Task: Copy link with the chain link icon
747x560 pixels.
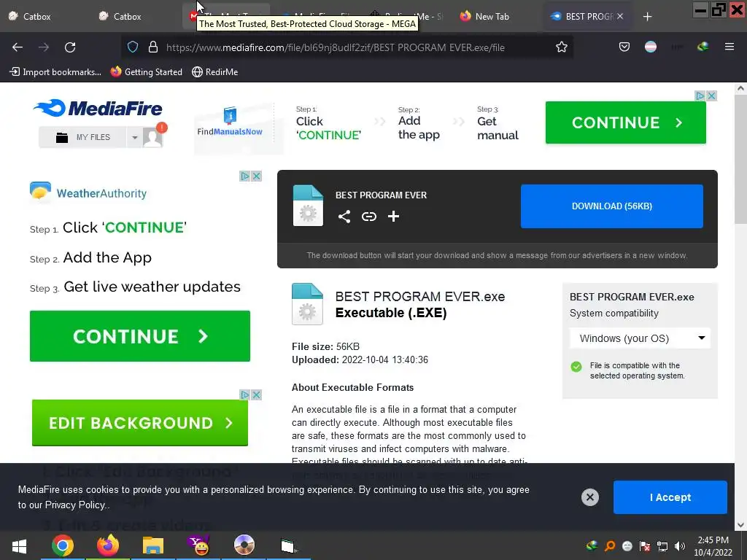Action: pos(368,217)
